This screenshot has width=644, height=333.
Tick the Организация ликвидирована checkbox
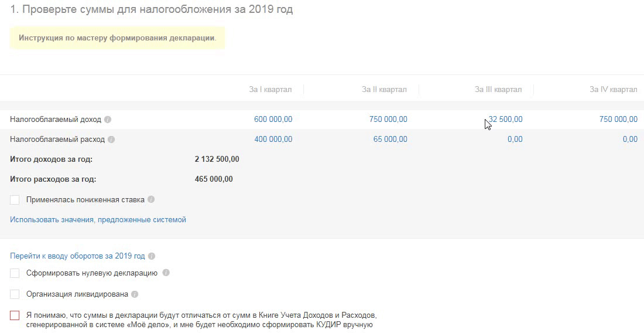15,294
